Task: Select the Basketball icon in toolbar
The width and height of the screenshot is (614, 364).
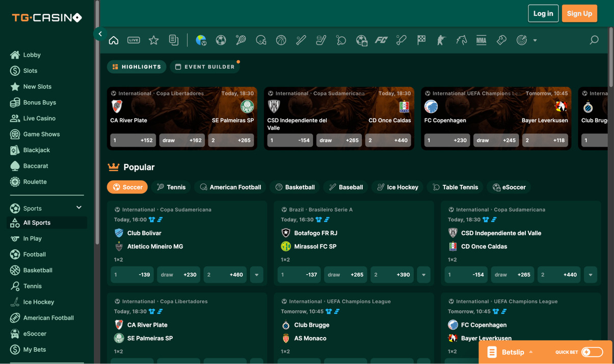Action: tap(281, 40)
